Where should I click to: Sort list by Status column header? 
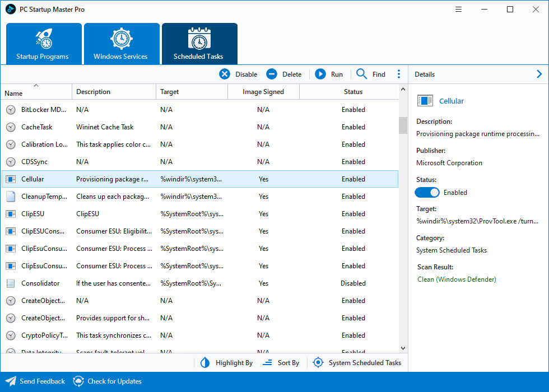point(353,92)
